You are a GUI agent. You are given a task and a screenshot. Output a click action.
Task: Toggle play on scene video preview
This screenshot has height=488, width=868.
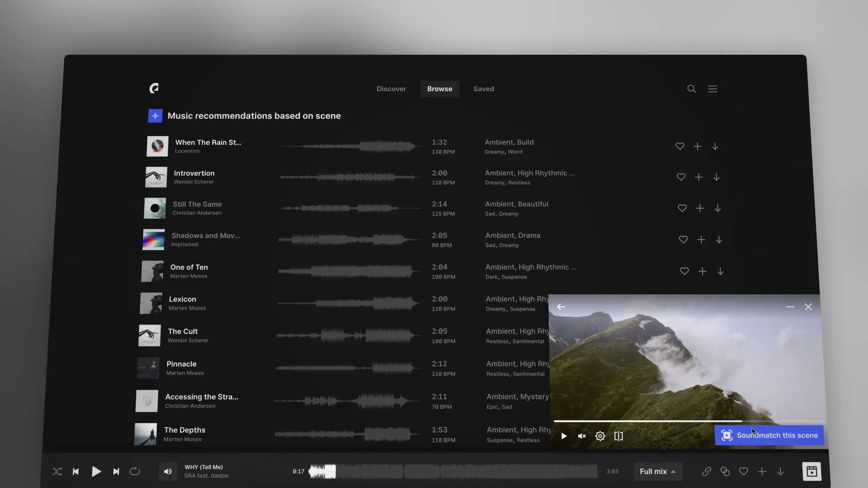[x=563, y=436]
